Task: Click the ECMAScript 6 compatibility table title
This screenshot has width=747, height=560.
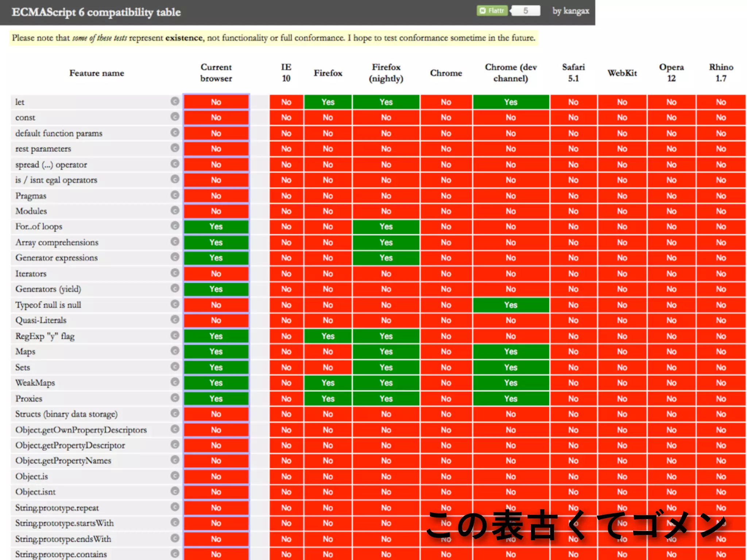Action: pyautogui.click(x=96, y=12)
